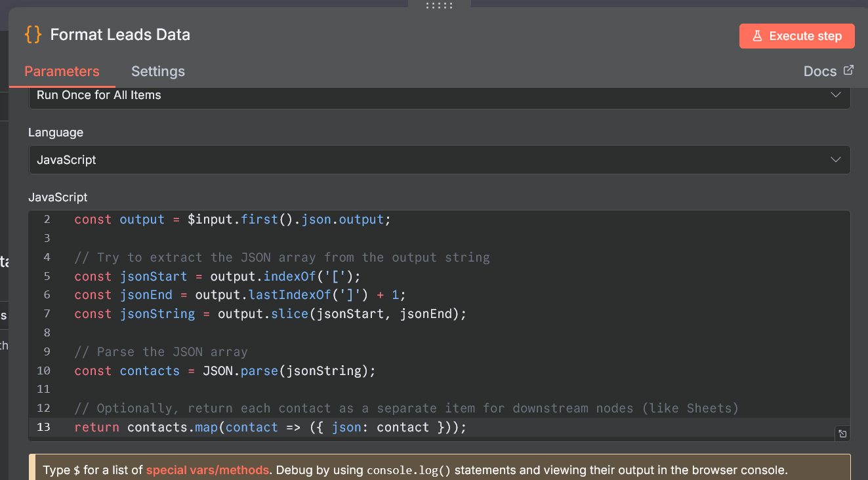
Task: Click line number 5 in the editor
Action: (x=46, y=276)
